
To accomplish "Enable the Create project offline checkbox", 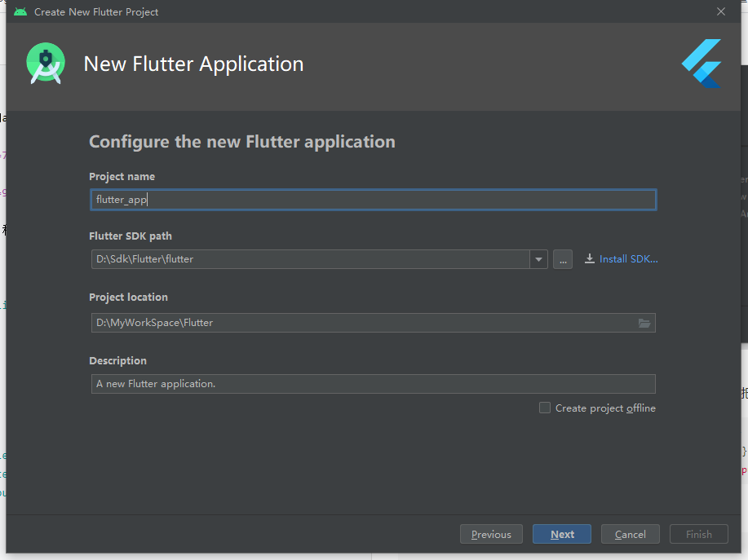I will [x=545, y=408].
